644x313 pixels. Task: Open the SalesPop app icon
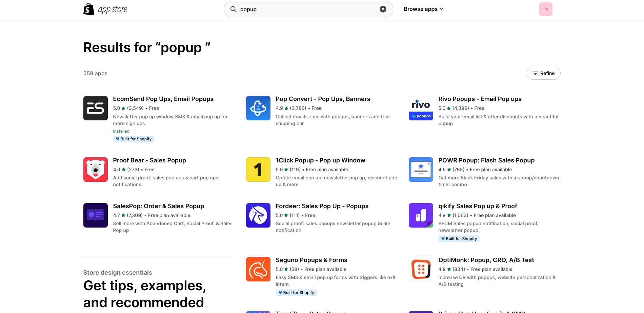coord(96,215)
